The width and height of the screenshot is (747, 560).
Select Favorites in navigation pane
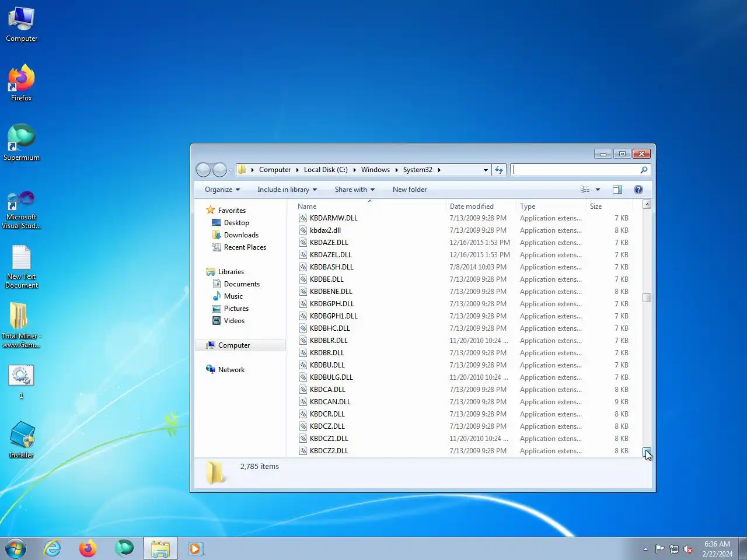232,211
